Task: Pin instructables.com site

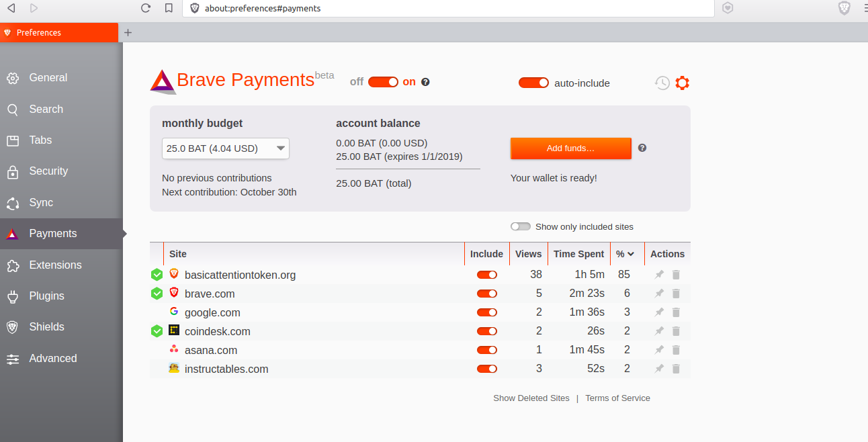Action: pos(659,369)
